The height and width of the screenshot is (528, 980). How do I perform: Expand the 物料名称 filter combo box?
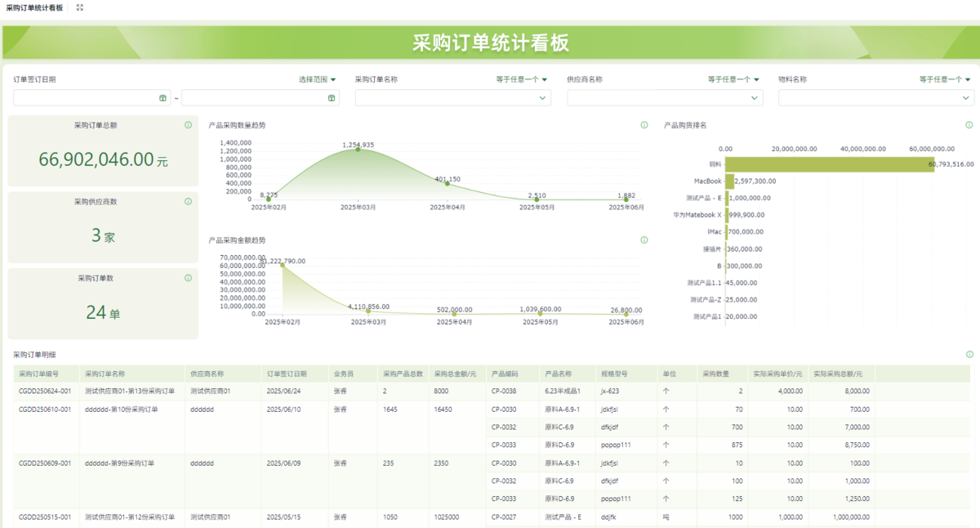[875, 98]
